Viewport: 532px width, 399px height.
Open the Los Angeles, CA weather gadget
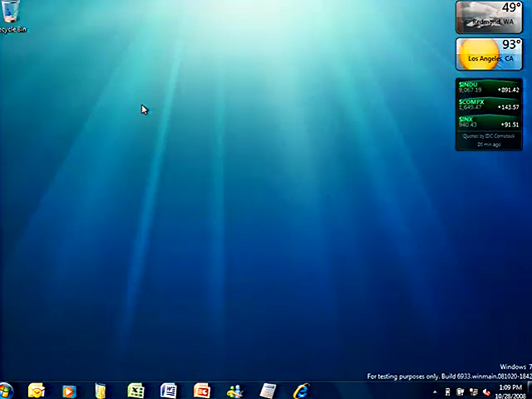(x=489, y=54)
